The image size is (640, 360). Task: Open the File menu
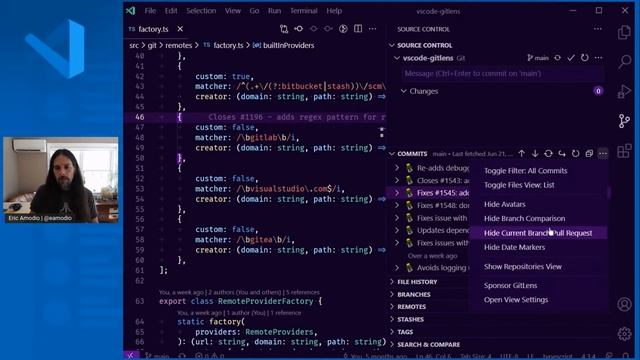(150, 11)
